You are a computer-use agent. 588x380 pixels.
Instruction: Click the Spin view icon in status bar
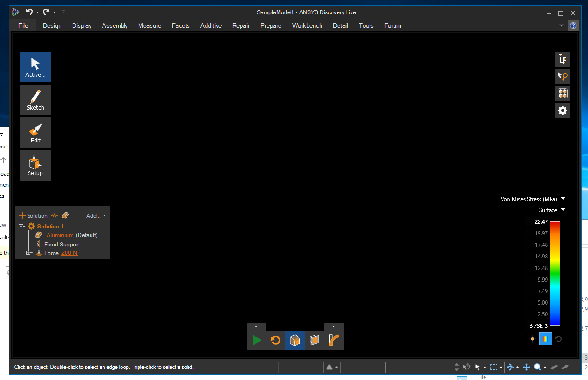tap(510, 367)
